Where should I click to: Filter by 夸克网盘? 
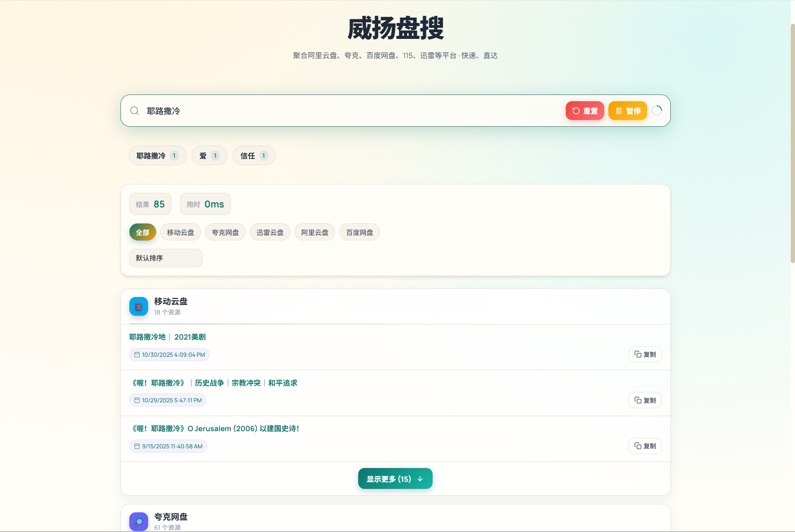[225, 232]
